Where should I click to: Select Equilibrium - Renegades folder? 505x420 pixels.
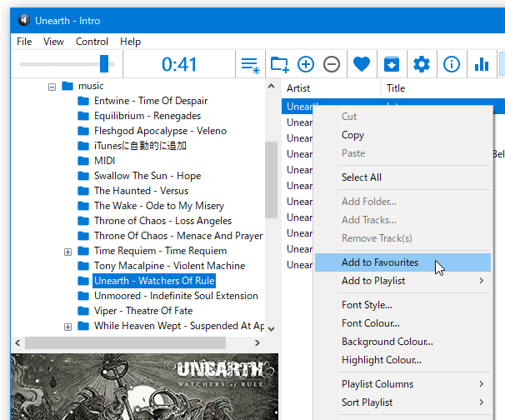pyautogui.click(x=147, y=116)
